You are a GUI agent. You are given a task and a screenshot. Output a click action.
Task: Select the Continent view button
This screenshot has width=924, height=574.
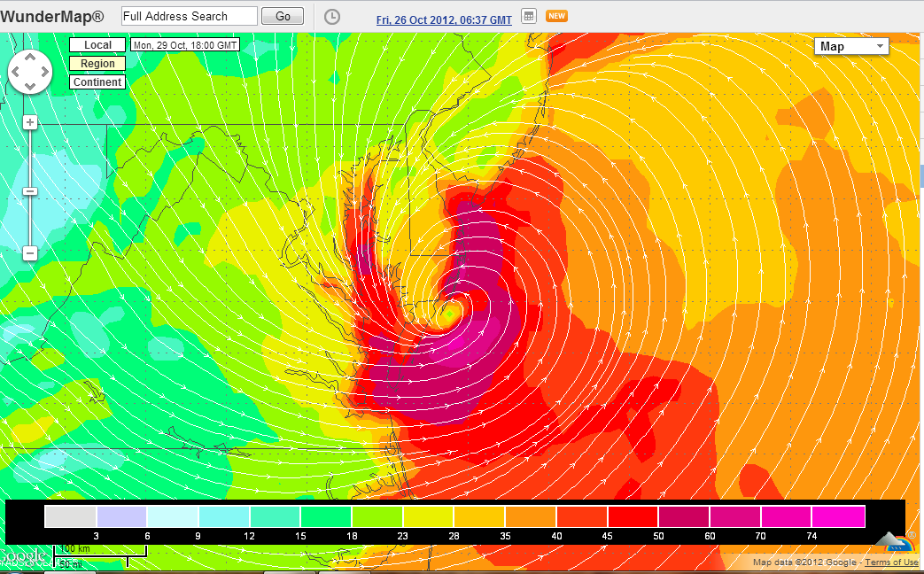pos(97,81)
